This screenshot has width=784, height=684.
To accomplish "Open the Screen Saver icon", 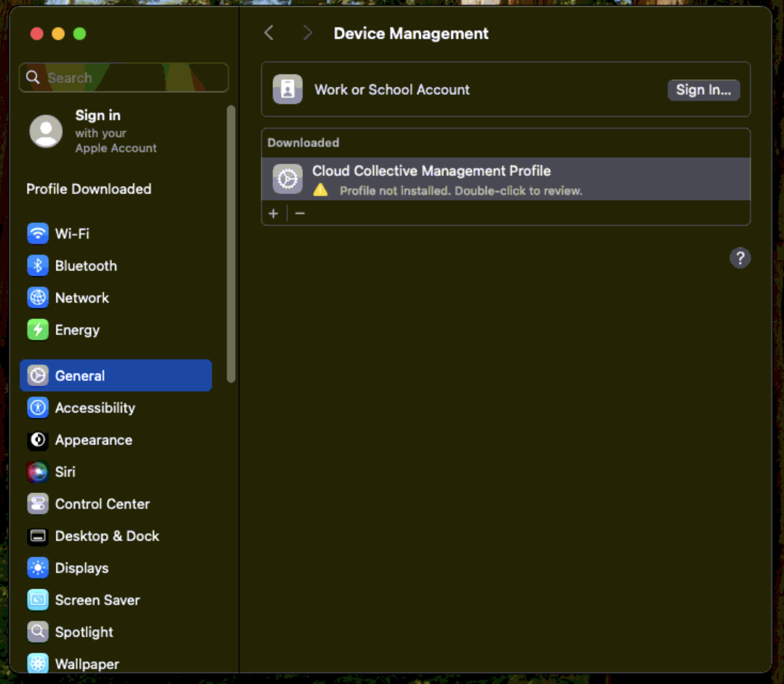I will (38, 600).
